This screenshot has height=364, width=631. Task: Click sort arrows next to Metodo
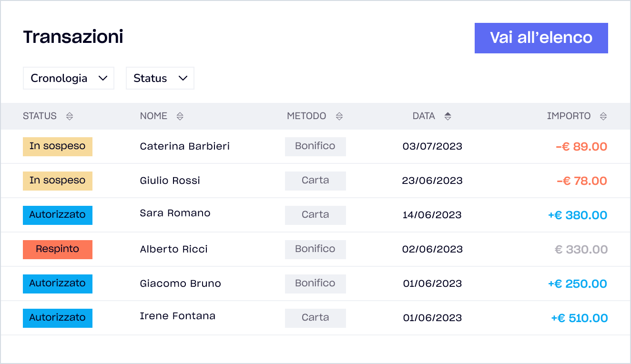pyautogui.click(x=339, y=116)
